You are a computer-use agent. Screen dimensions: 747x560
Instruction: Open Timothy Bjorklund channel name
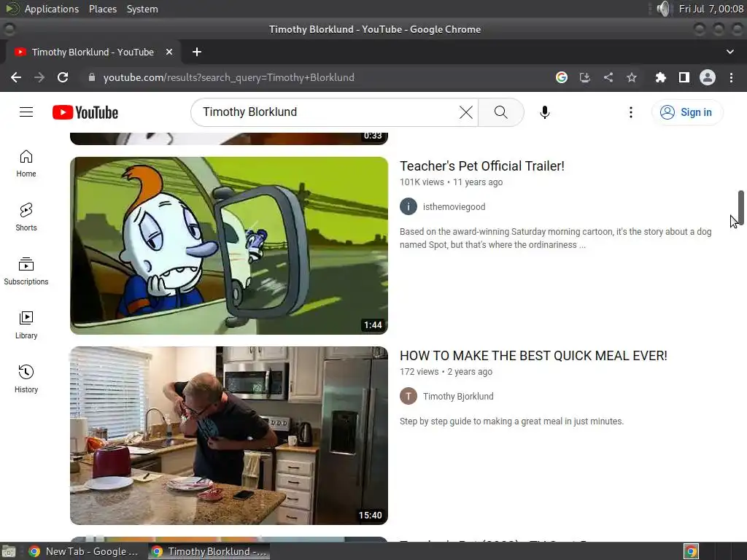458,396
